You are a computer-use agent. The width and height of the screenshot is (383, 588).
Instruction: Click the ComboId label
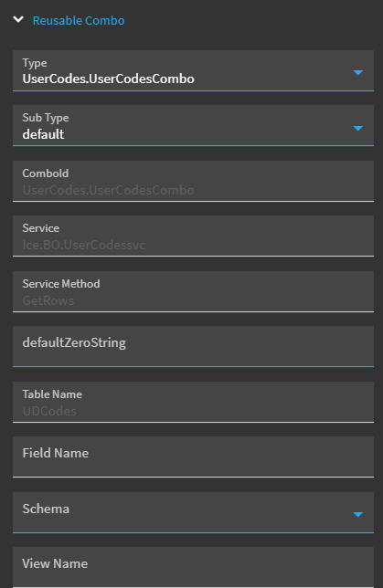(x=46, y=173)
